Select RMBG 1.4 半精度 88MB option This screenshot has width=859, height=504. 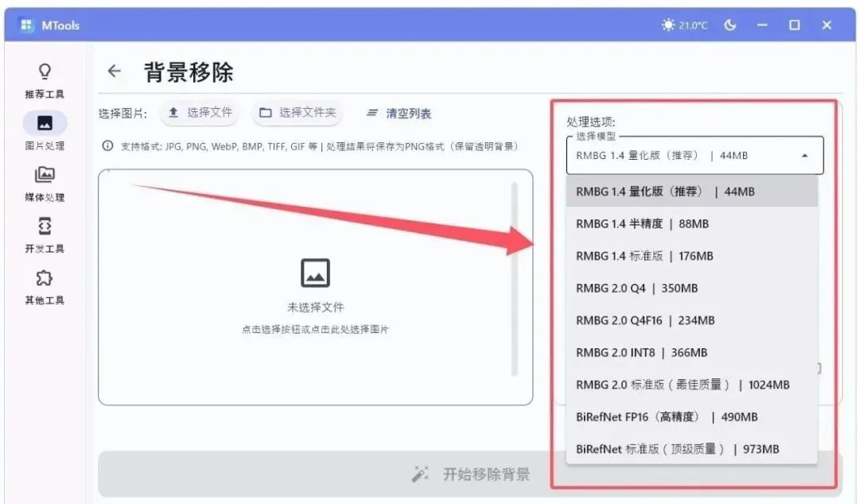coord(692,223)
